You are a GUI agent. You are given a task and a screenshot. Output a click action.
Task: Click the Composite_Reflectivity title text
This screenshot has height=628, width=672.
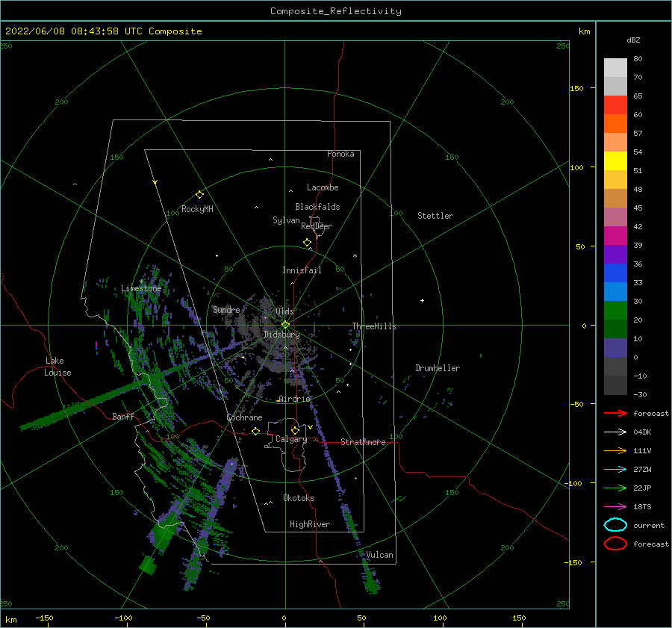336,11
